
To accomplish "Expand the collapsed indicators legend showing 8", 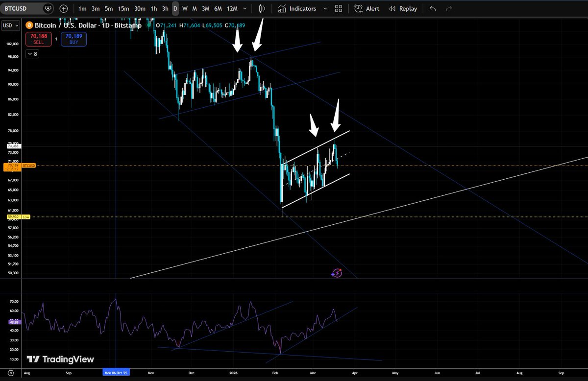I will pos(32,54).
